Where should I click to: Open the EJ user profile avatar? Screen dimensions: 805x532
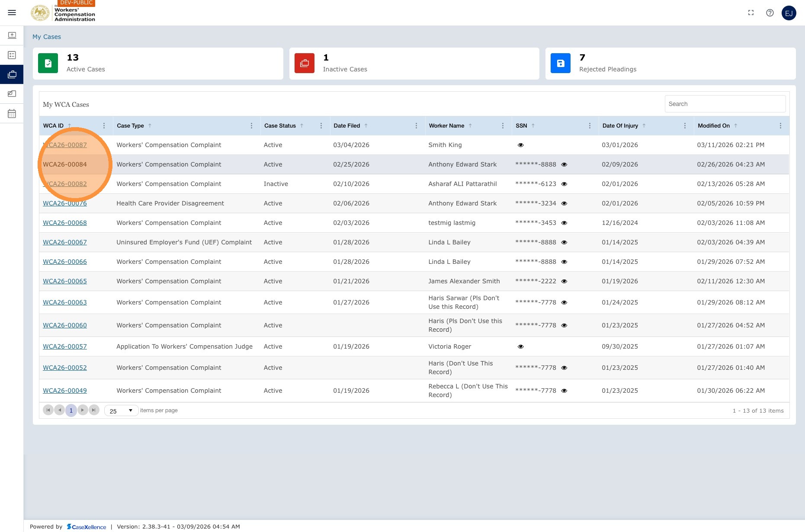789,13
